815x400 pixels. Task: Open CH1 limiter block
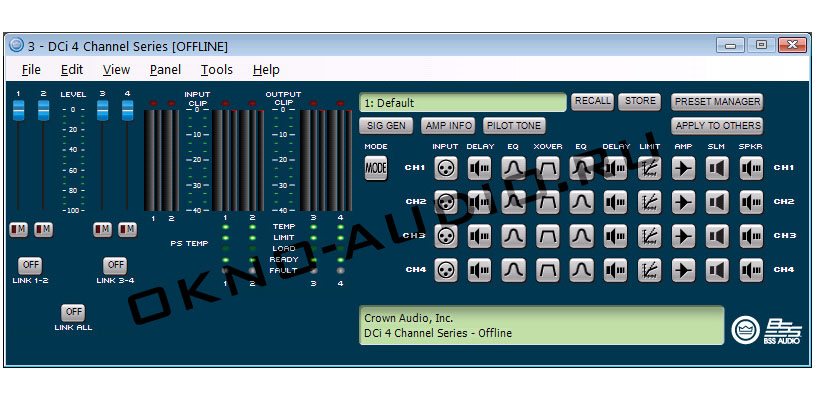[650, 168]
